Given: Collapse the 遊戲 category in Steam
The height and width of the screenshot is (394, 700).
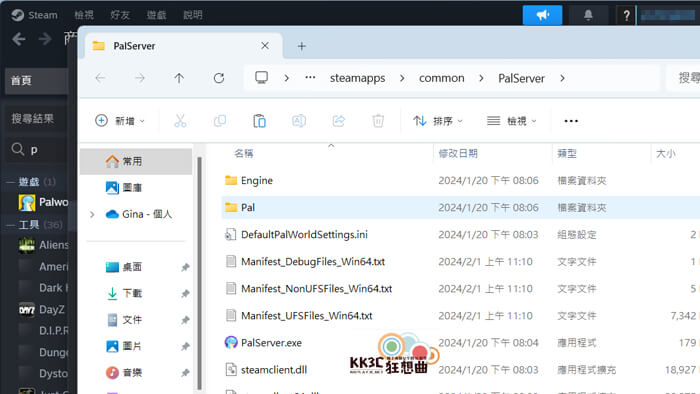Looking at the screenshot, I should click(x=10, y=182).
